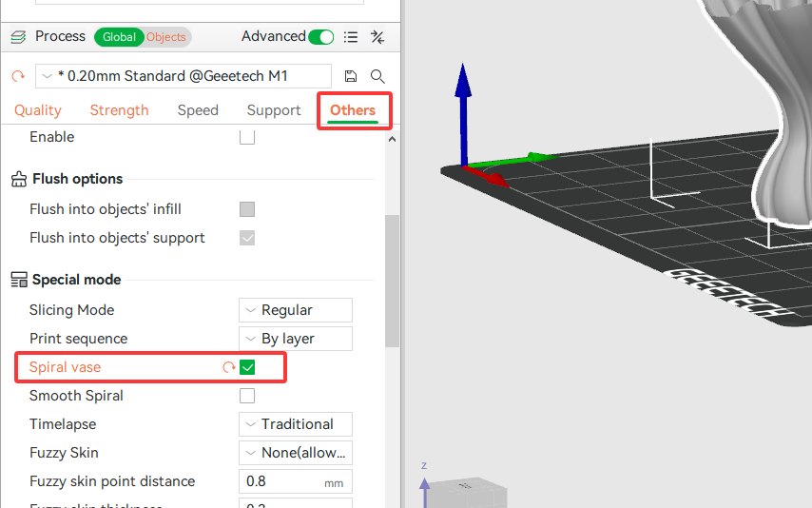Expand the Timelapse dropdown
The image size is (812, 508).
pos(295,424)
